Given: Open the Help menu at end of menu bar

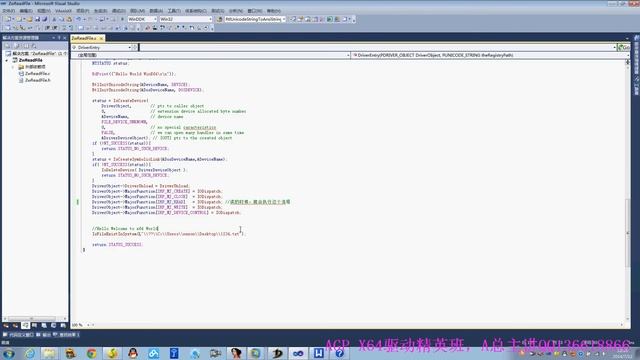Looking at the screenshot, I should click(x=274, y=11).
